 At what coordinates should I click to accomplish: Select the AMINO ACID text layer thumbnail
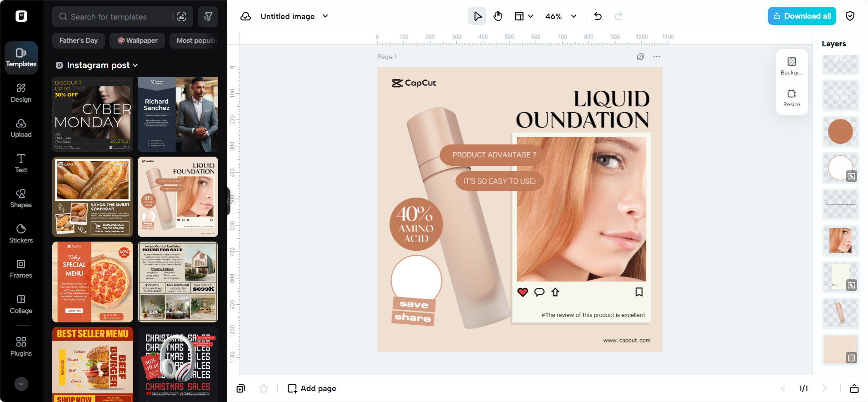click(840, 95)
